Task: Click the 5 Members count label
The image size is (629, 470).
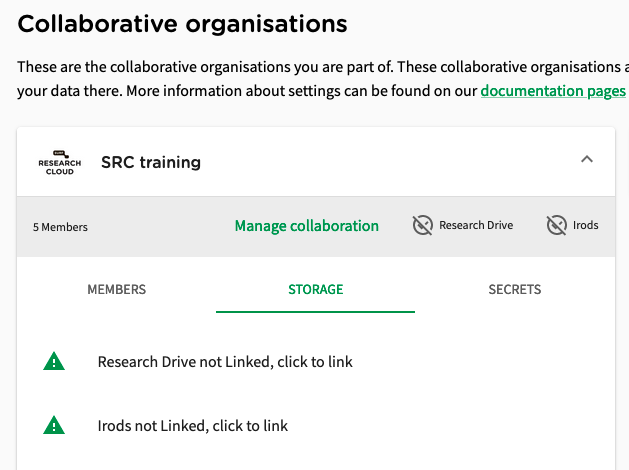Action: click(x=60, y=227)
